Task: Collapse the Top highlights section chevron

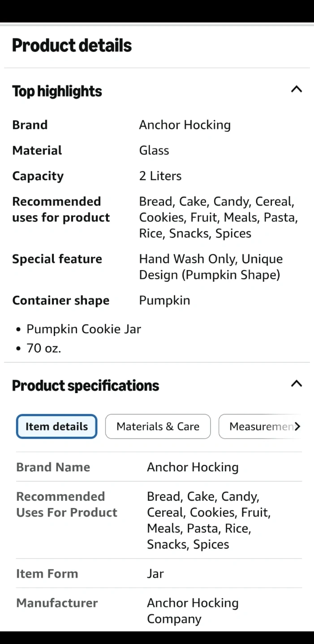Action: (297, 89)
